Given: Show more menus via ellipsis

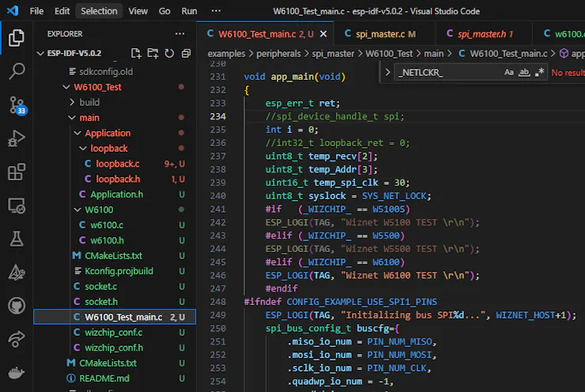Looking at the screenshot, I should (x=216, y=11).
